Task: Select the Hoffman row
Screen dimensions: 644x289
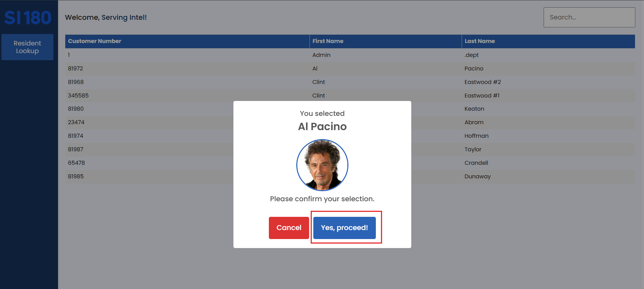Action: point(476,136)
